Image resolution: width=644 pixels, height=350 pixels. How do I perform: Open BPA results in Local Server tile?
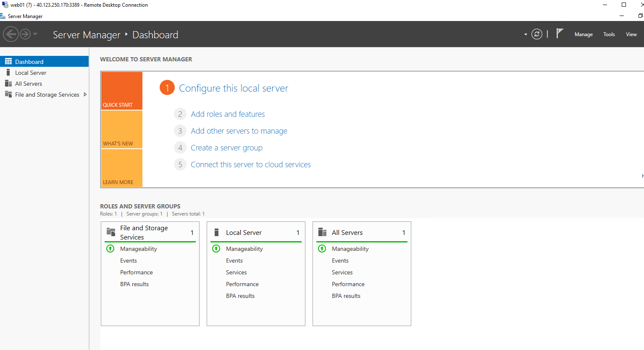point(240,296)
